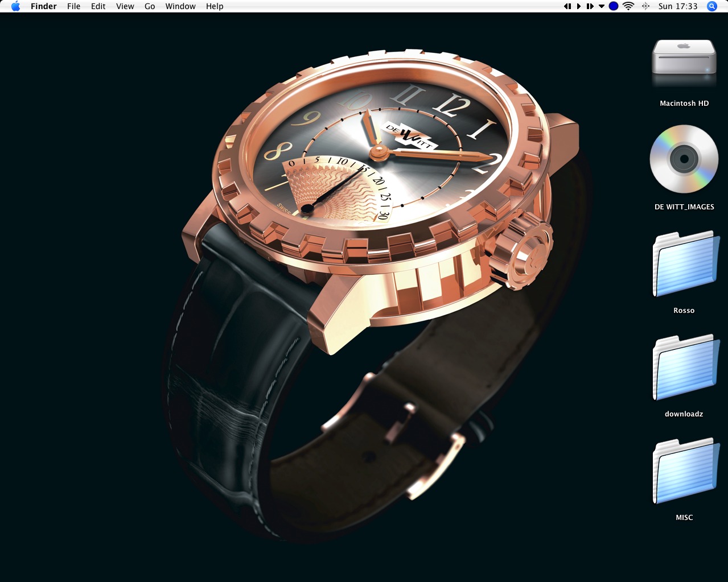This screenshot has width=728, height=582.
Task: Click the downloadz folder label
Action: pos(684,414)
